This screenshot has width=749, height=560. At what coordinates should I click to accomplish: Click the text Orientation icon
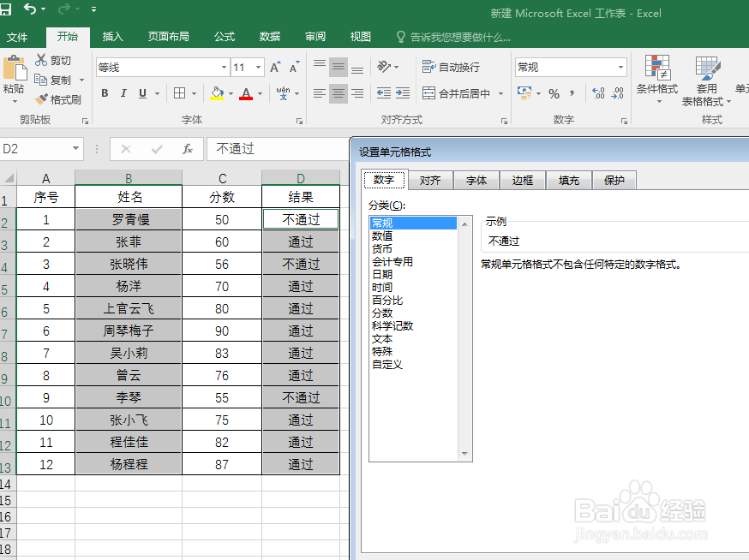pos(384,67)
